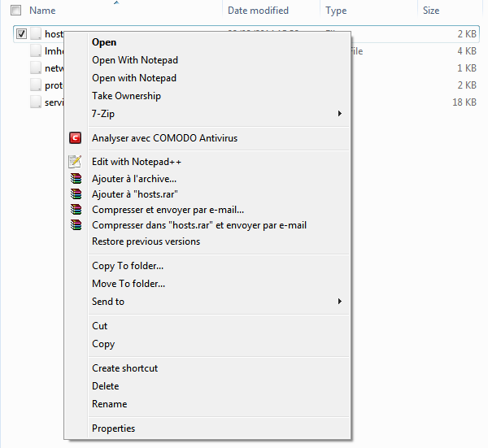Click the sort arrow above Name column
The image size is (488, 448).
116,2
